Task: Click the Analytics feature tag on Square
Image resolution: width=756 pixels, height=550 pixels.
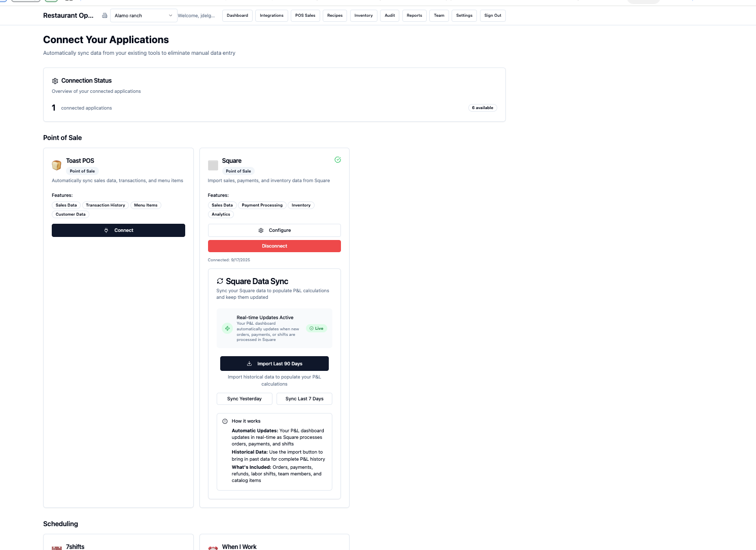Action: point(221,214)
